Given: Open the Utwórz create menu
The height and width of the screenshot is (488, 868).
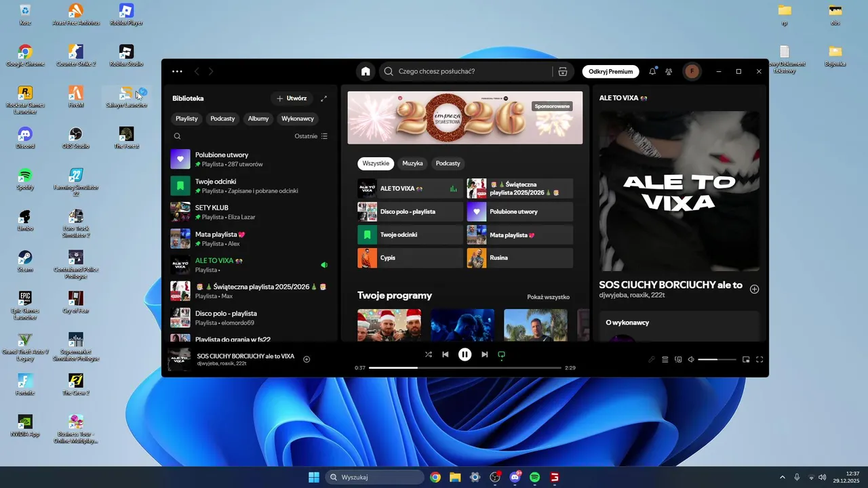Looking at the screenshot, I should (x=292, y=98).
